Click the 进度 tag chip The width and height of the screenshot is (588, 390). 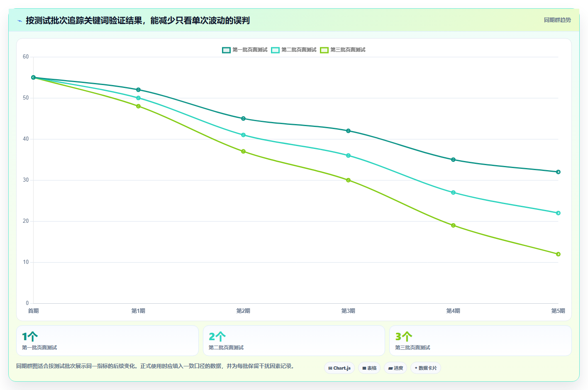(395, 368)
